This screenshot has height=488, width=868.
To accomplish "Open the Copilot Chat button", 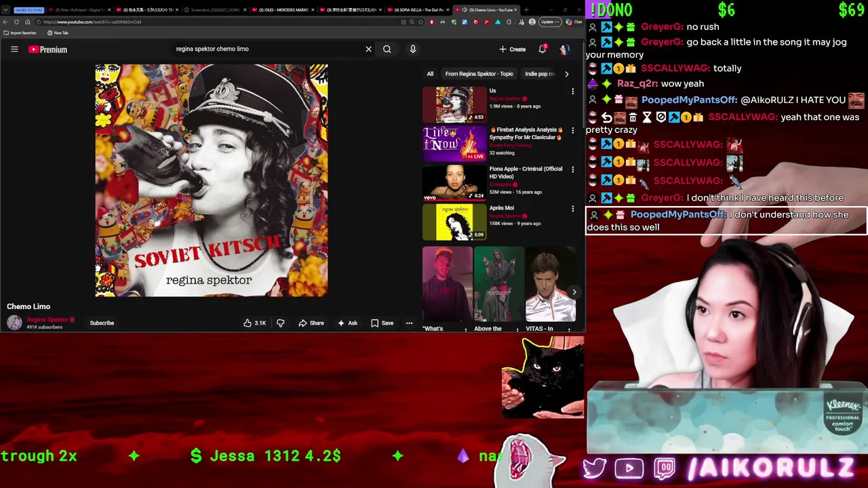I will 575,22.
